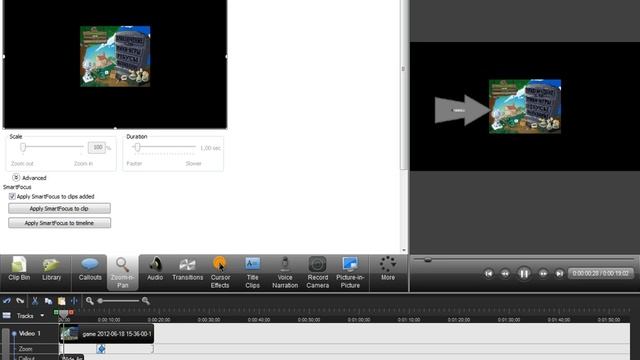Screen dimensions: 640x360
Task: Open the Title Clips tab
Action: pos(252,273)
